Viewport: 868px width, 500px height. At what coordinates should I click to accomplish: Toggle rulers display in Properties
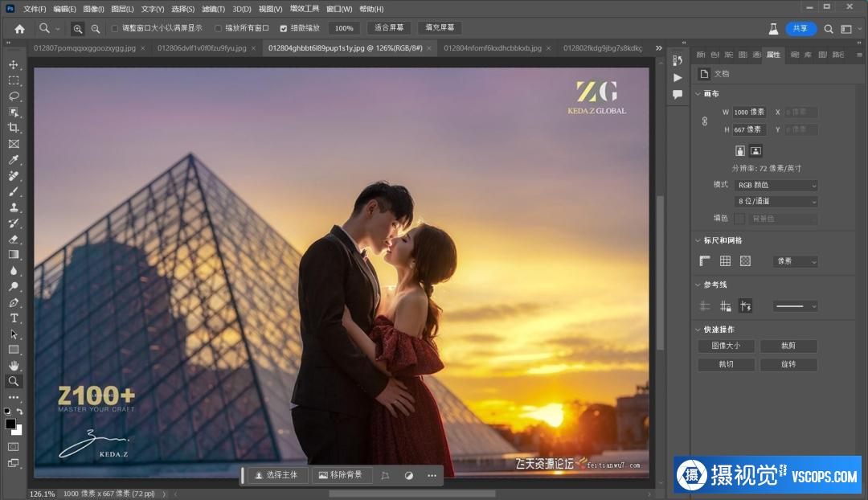[x=705, y=260]
